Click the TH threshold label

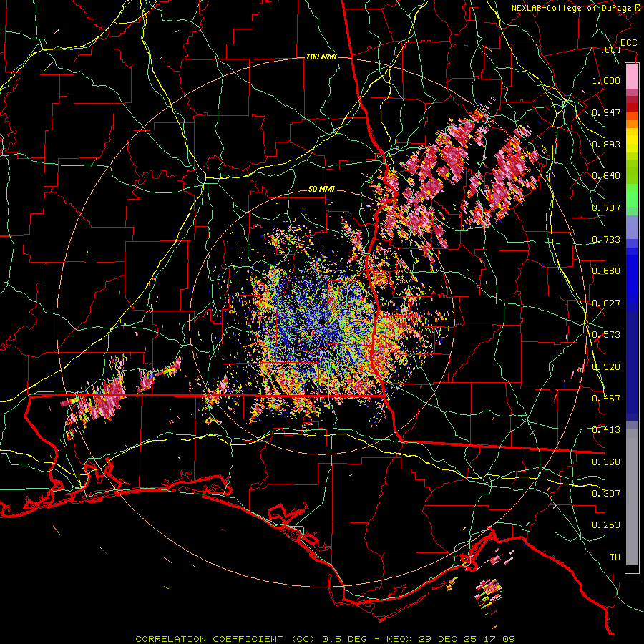pyautogui.click(x=615, y=557)
